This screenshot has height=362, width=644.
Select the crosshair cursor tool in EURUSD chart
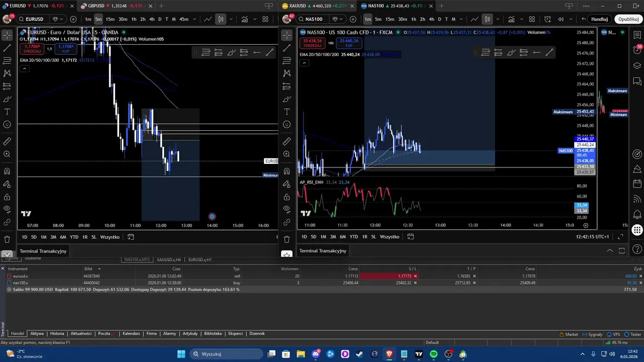pyautogui.click(x=7, y=35)
